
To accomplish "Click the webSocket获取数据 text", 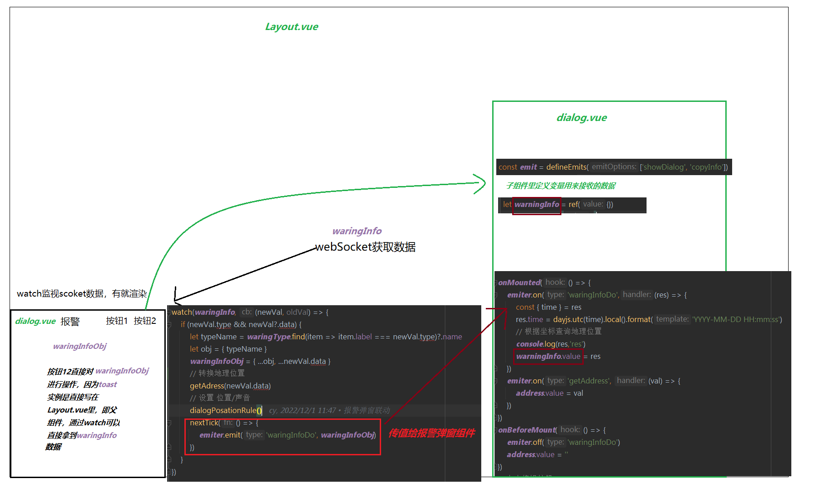I will click(365, 247).
